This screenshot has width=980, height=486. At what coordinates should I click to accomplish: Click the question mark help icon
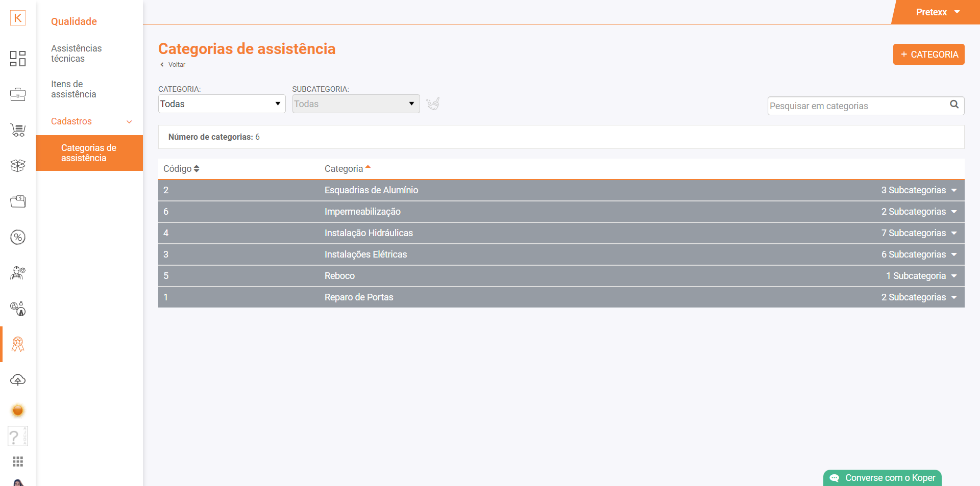point(15,437)
